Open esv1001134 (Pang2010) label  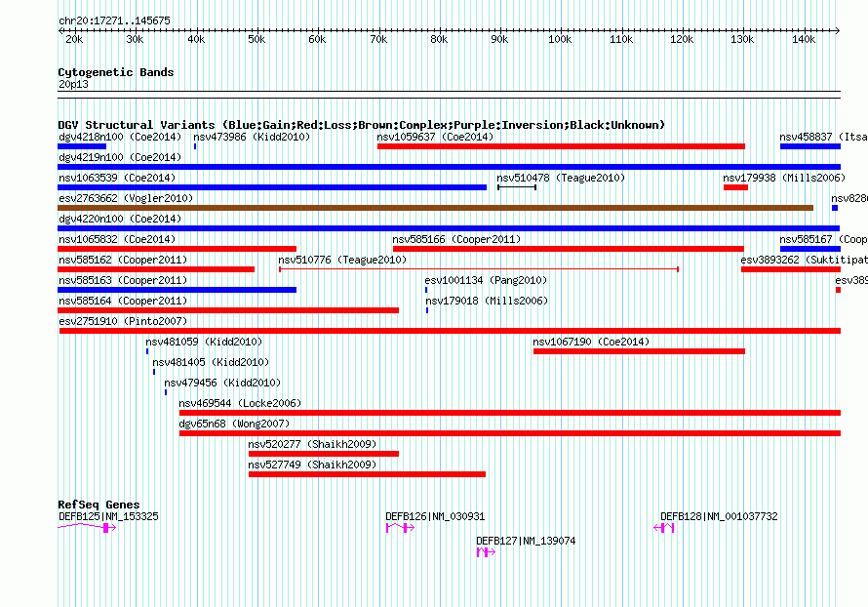click(486, 280)
